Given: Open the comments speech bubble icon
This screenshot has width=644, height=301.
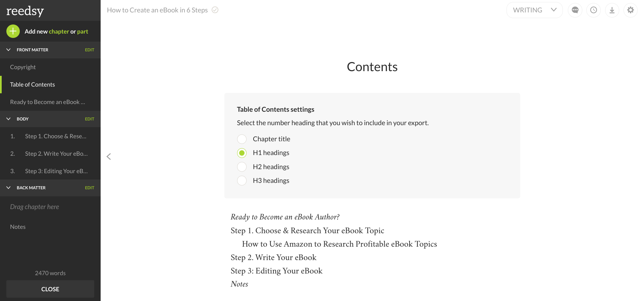Looking at the screenshot, I should click(575, 10).
